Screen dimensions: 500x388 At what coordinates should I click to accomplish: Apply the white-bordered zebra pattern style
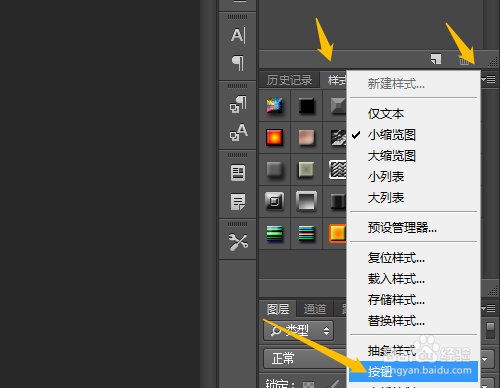[x=337, y=169]
